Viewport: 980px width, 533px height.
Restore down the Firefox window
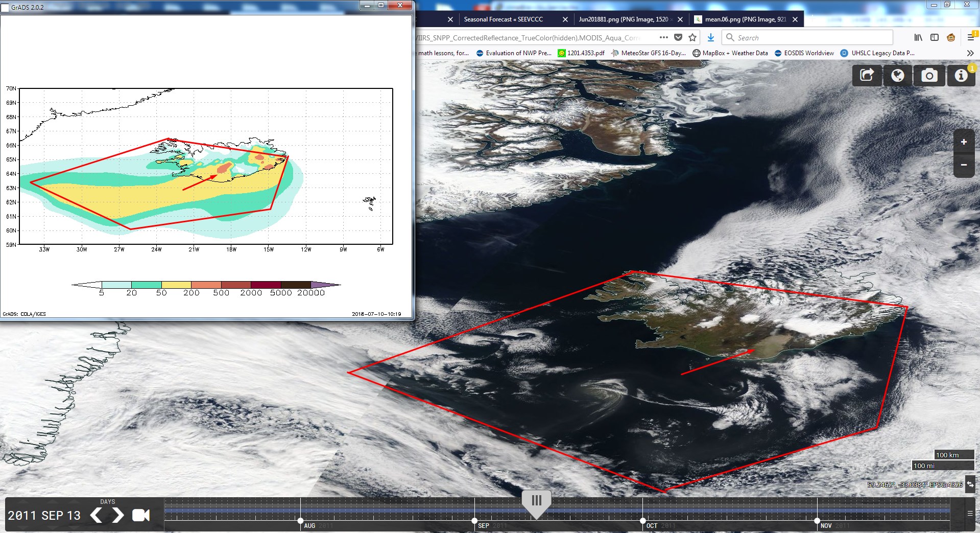pos(947,5)
